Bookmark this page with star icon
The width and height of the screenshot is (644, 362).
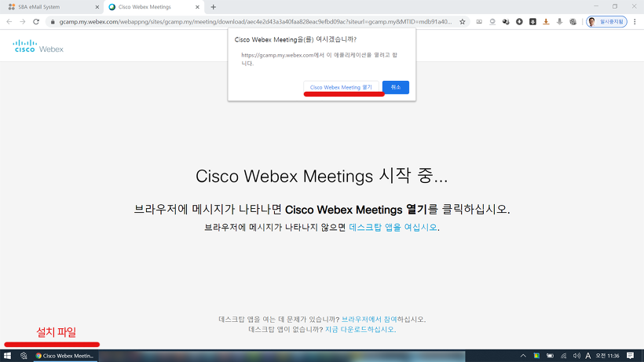pos(463,22)
